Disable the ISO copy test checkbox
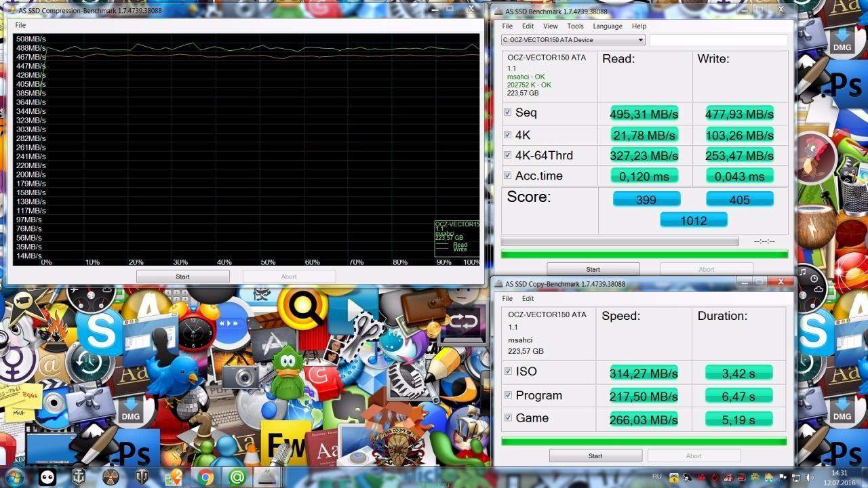The width and height of the screenshot is (868, 488). (x=508, y=371)
